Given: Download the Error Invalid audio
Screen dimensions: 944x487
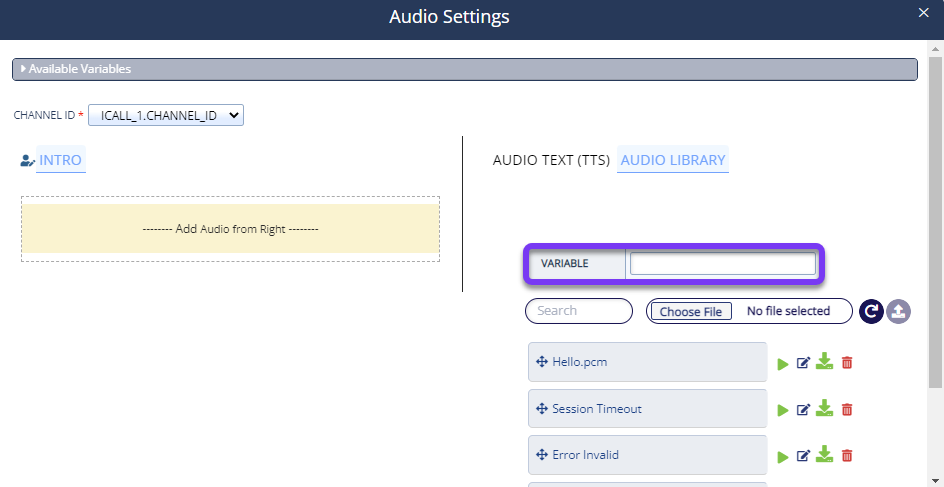Looking at the screenshot, I should [x=824, y=454].
